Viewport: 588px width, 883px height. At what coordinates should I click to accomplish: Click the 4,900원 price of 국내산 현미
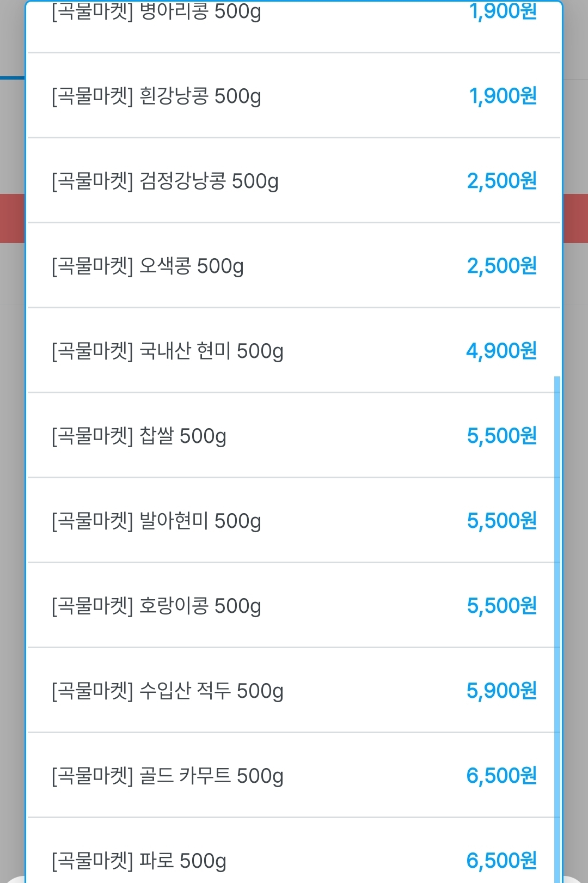pyautogui.click(x=501, y=351)
